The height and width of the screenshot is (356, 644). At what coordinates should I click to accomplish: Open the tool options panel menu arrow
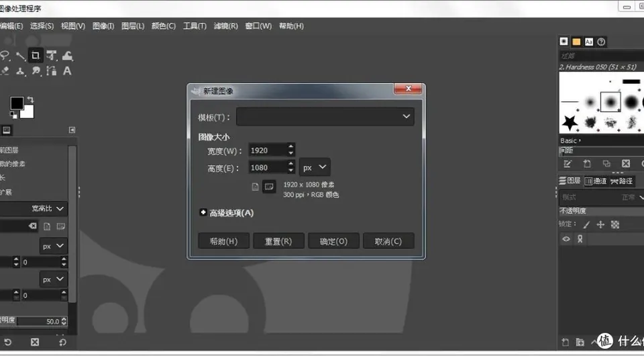[x=72, y=130]
